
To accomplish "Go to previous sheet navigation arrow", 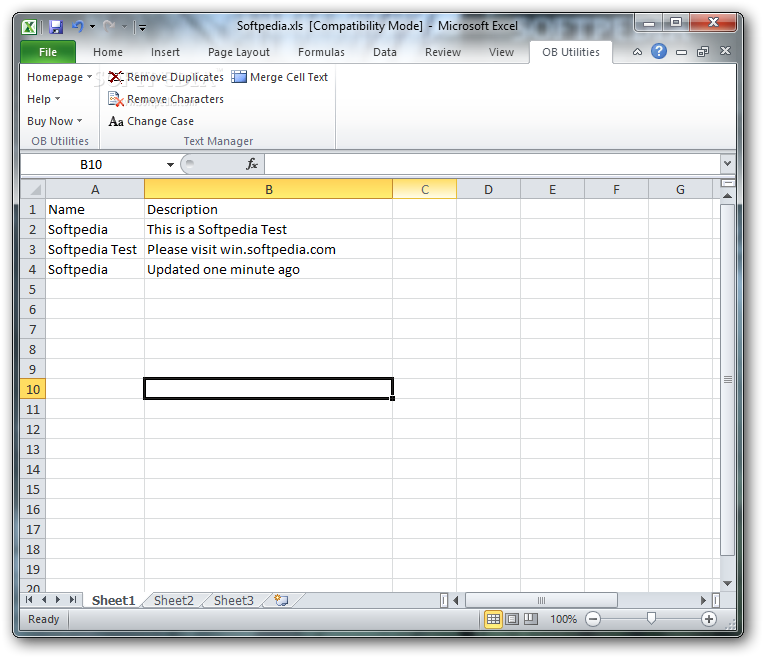I will pos(44,600).
